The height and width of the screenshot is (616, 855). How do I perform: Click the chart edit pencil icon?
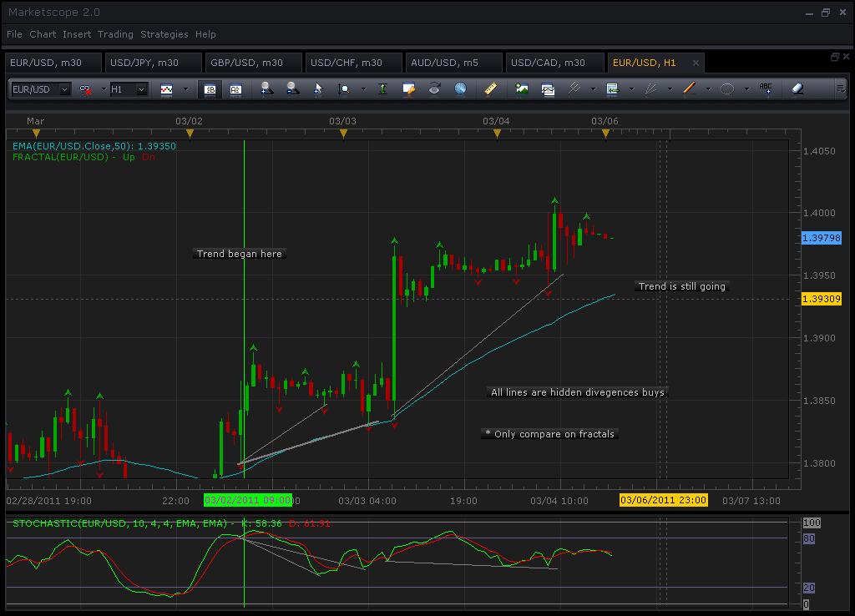[408, 88]
